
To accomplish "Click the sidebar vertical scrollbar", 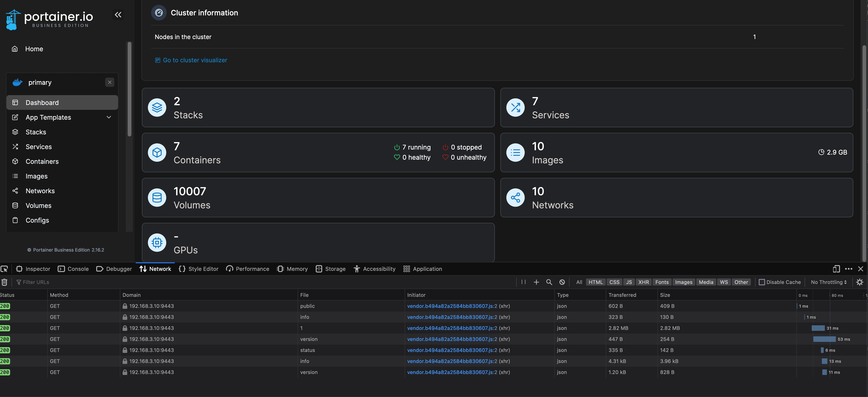I will 129,89.
